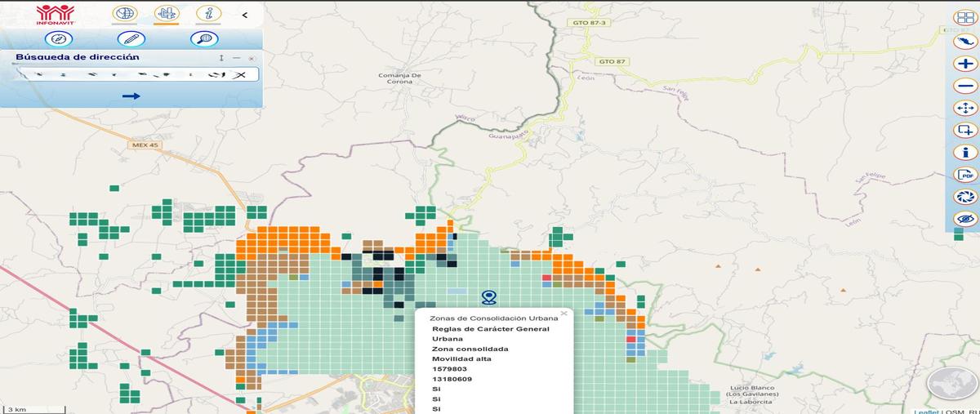Open the information tab icon

click(209, 14)
